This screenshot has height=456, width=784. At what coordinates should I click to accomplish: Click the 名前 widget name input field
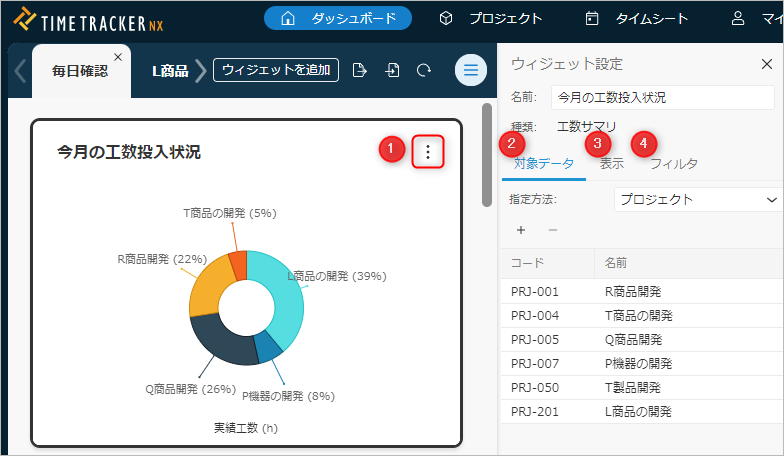(x=662, y=98)
